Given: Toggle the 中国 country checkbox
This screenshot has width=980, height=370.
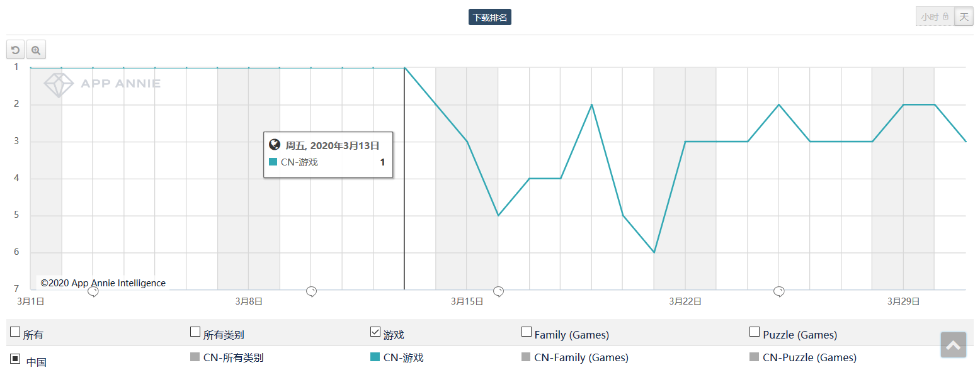Looking at the screenshot, I should (x=16, y=359).
